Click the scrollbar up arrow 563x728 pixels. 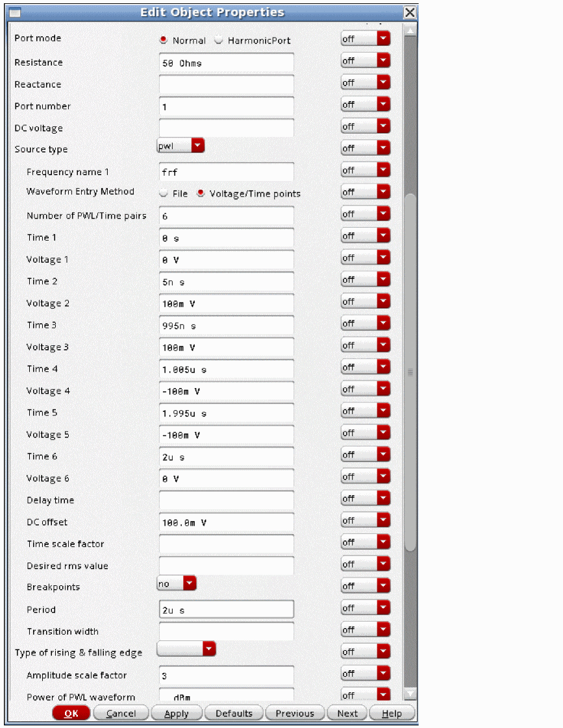click(410, 30)
